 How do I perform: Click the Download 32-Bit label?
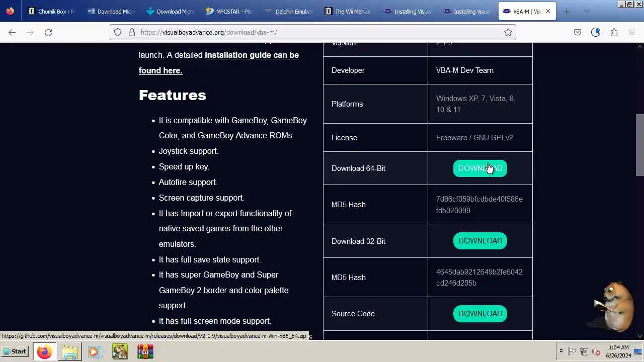click(358, 241)
